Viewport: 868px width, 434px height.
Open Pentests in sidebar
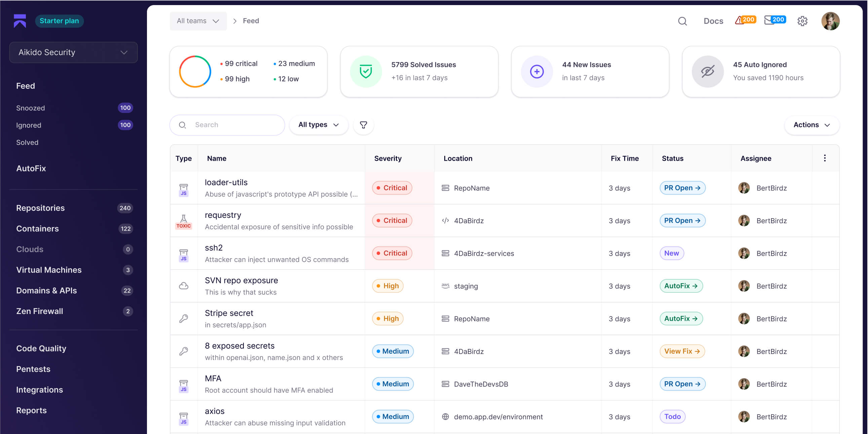(x=33, y=369)
